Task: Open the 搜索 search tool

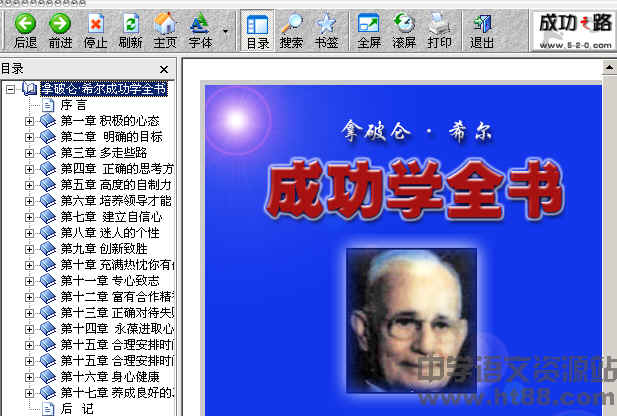Action: (292, 31)
